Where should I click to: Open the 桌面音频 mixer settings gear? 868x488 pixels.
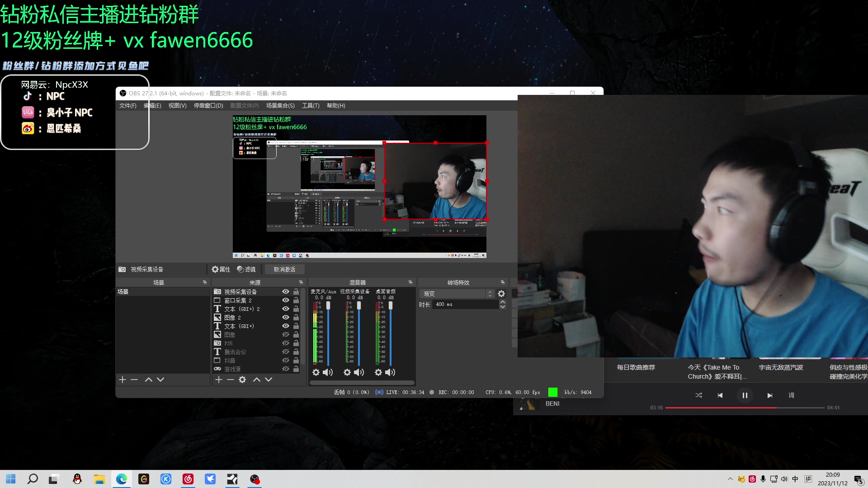pos(378,372)
